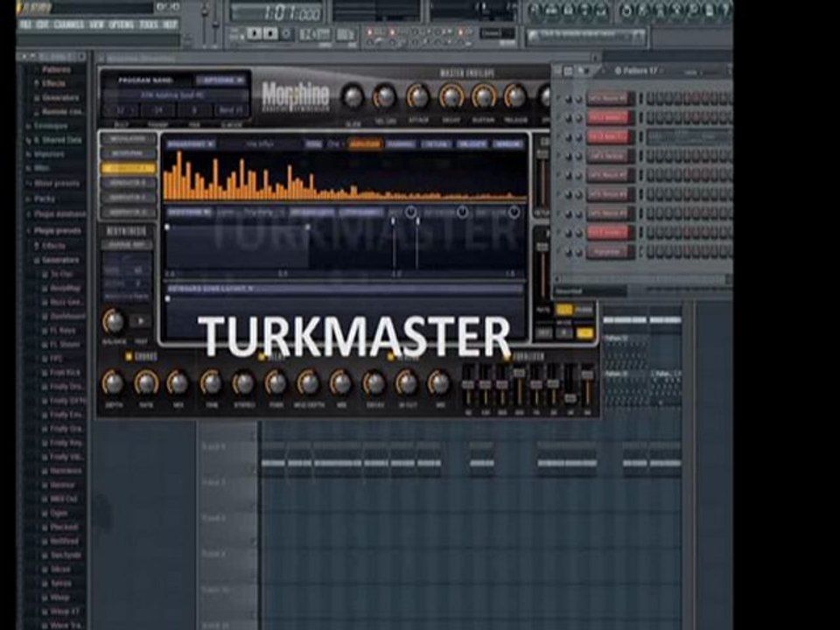This screenshot has height=630, width=840.
Task: Expand the Plugin presets folder in browser
Action: [x=58, y=231]
